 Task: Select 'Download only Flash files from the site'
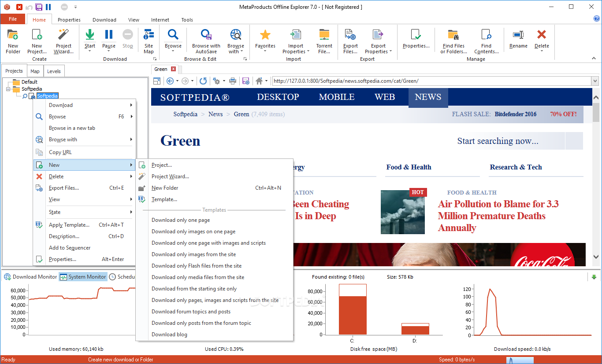pyautogui.click(x=214, y=266)
